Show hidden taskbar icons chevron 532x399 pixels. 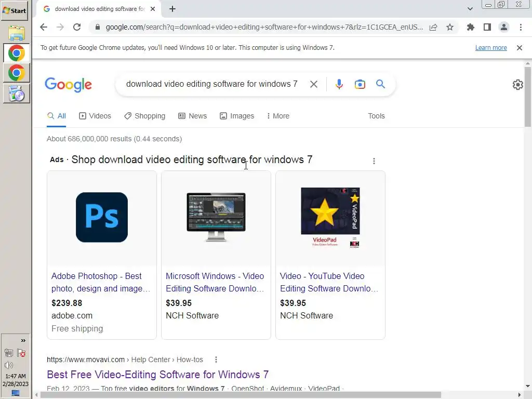[x=23, y=341]
